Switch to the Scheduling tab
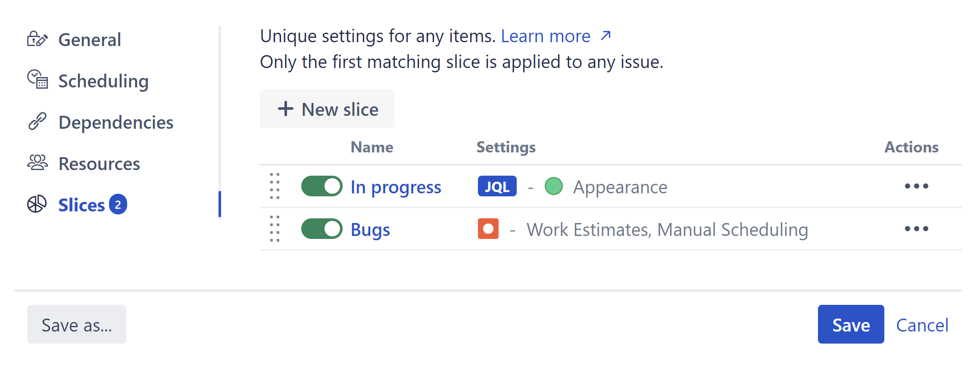This screenshot has height=372, width=980. tap(103, 81)
